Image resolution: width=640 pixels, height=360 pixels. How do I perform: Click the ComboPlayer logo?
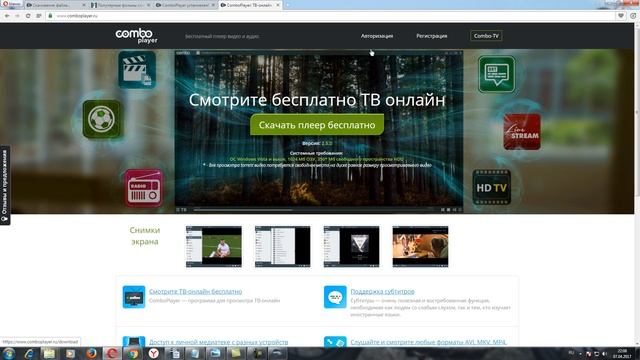(x=136, y=36)
